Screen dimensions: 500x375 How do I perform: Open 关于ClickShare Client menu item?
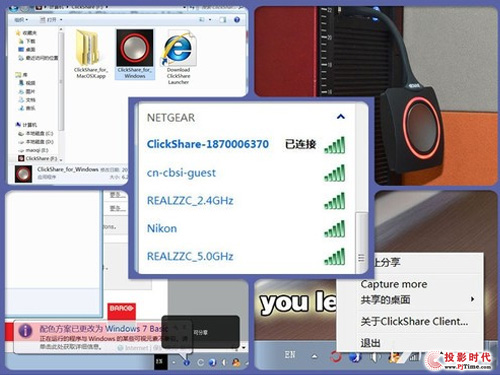pos(414,321)
